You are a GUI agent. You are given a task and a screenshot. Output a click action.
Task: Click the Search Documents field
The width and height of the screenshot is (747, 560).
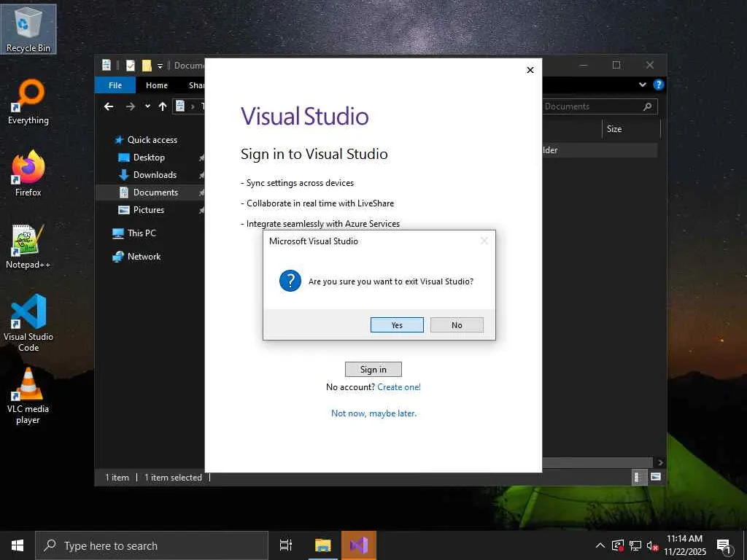600,106
